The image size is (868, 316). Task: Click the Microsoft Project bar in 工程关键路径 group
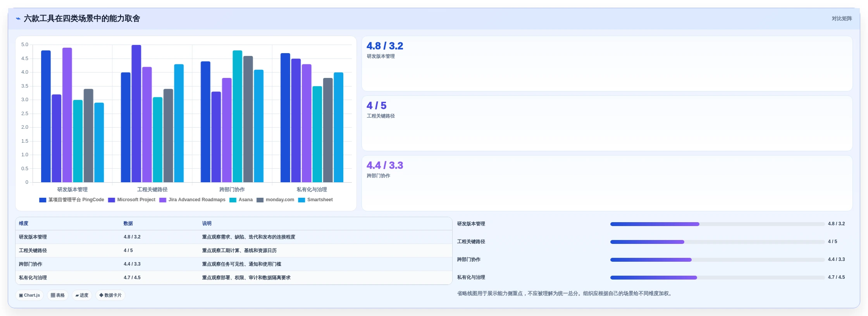coord(136,114)
